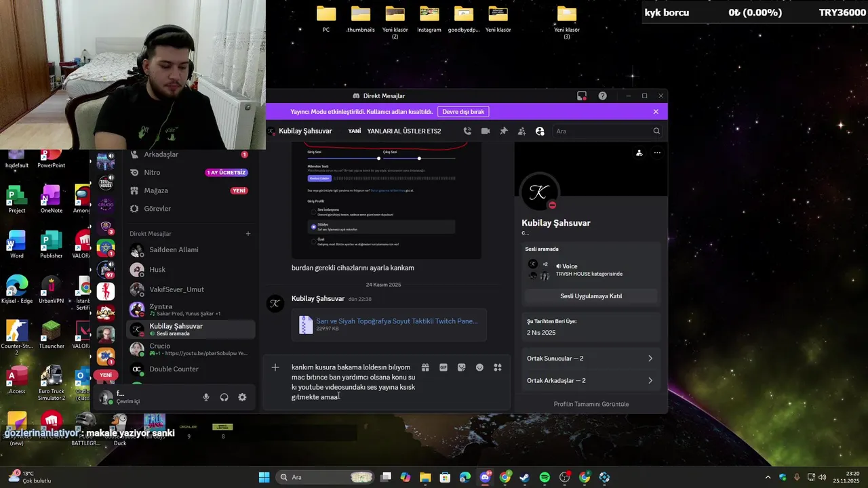
Task: Open the DM with Zyntra
Action: click(x=191, y=310)
